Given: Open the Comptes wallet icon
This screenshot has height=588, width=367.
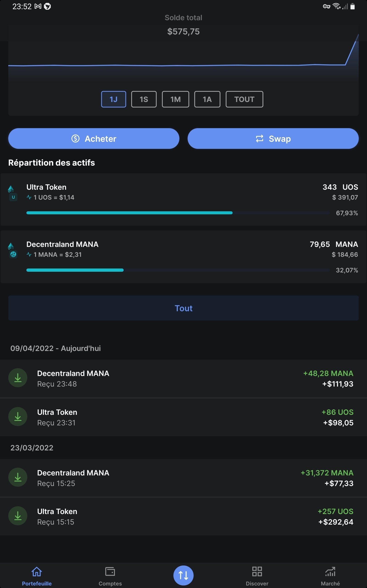Looking at the screenshot, I should coord(110,571).
